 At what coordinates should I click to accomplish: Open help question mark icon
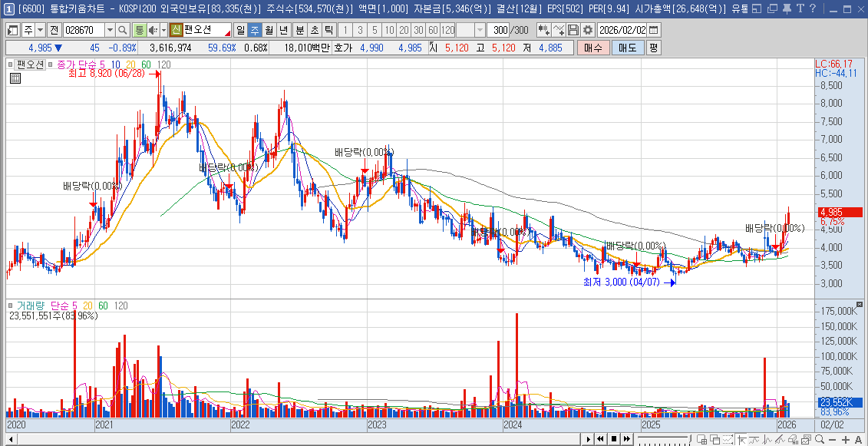(812, 8)
